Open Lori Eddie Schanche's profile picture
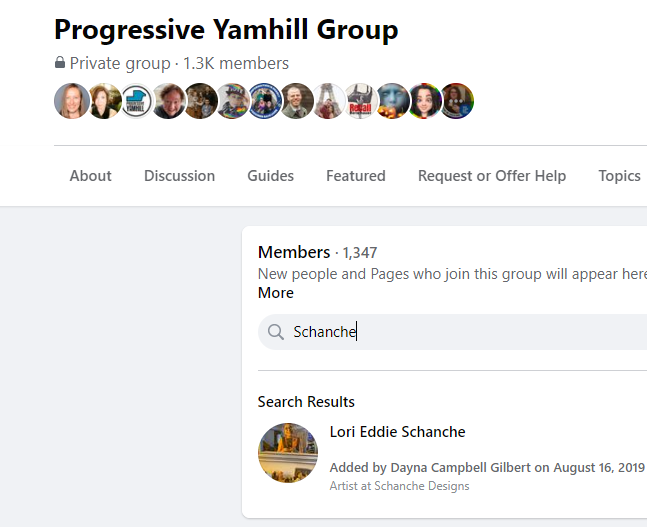 click(x=288, y=453)
